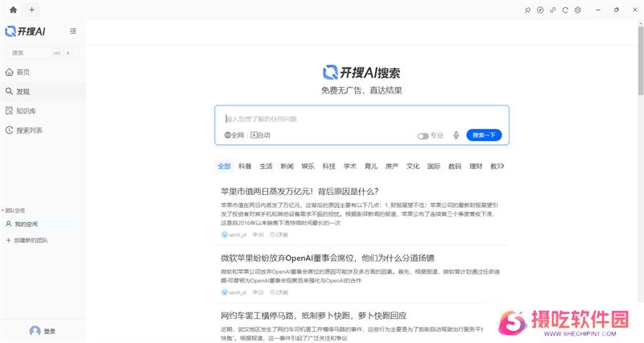Open 搜索列表 in the sidebar
The height and width of the screenshot is (343, 644).
(x=43, y=130)
